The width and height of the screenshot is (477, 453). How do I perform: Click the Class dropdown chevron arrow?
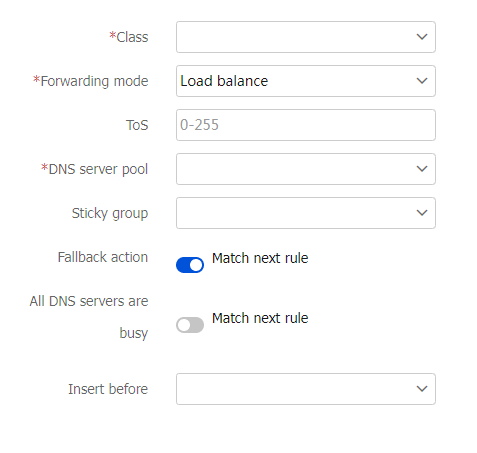pyautogui.click(x=422, y=37)
